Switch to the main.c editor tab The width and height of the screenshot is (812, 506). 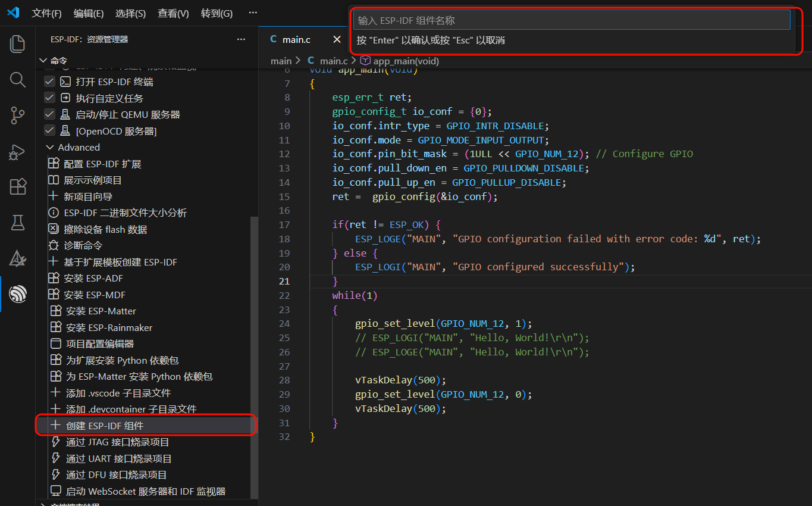296,39
